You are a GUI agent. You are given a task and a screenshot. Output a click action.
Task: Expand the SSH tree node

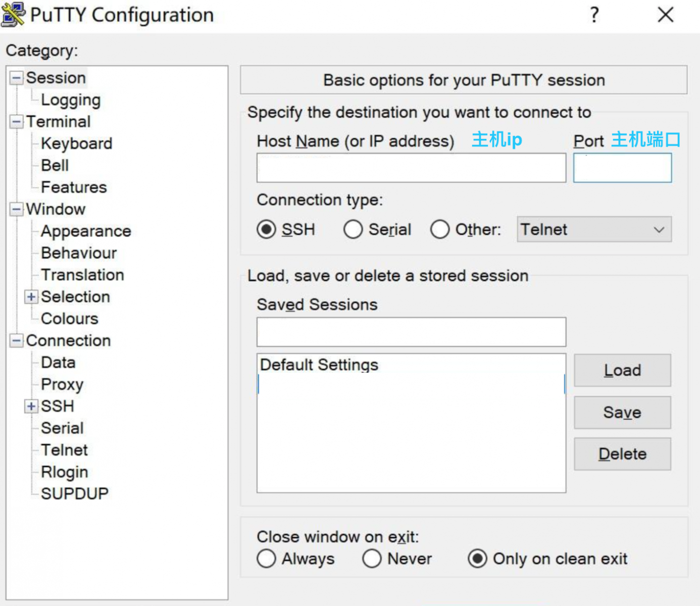coord(31,406)
